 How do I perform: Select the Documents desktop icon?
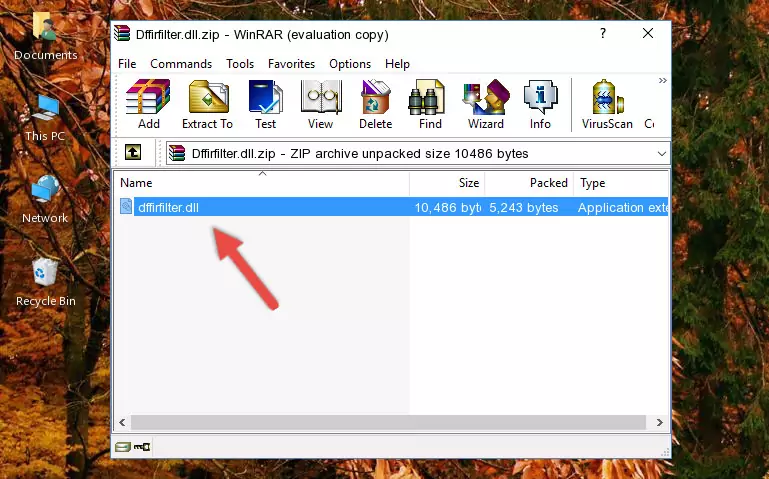click(46, 37)
